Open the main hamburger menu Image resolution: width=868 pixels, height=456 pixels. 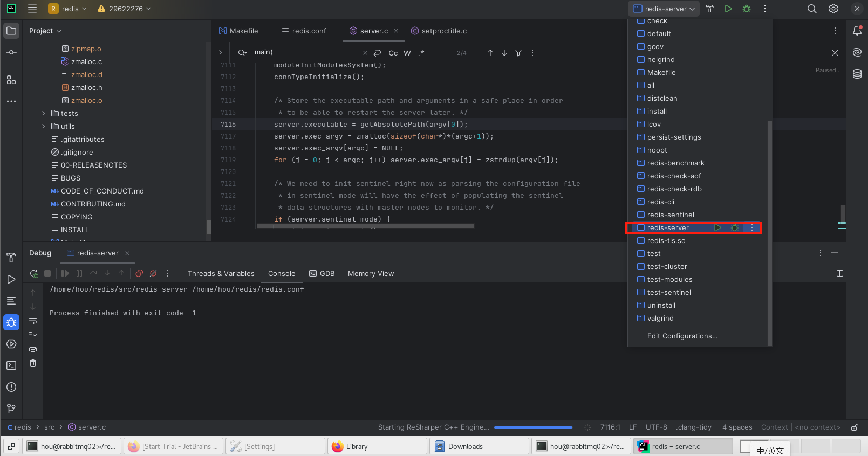tap(32, 9)
